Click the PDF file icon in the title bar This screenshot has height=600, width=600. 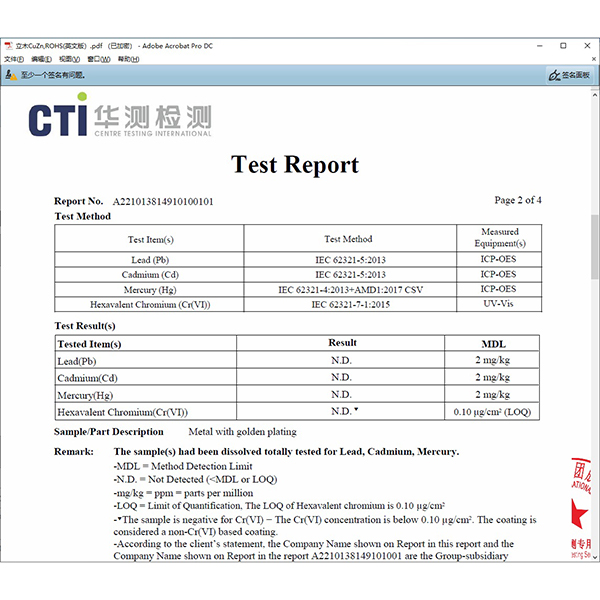click(x=8, y=46)
